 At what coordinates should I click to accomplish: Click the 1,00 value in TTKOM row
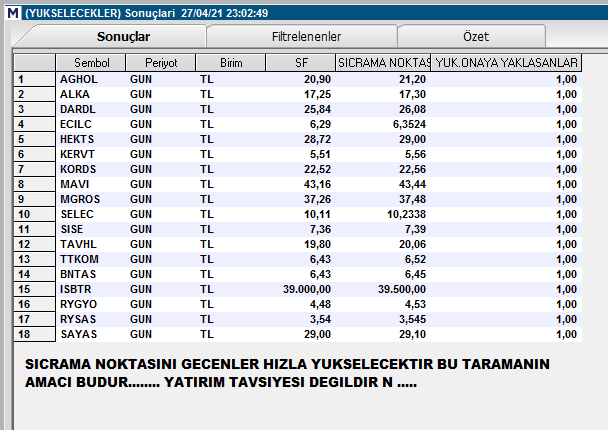pos(567,259)
